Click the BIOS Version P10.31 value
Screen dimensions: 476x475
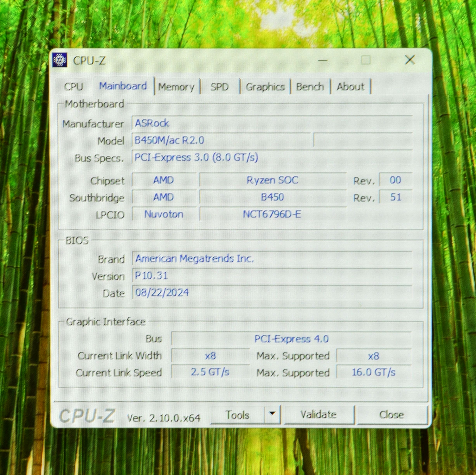click(272, 275)
